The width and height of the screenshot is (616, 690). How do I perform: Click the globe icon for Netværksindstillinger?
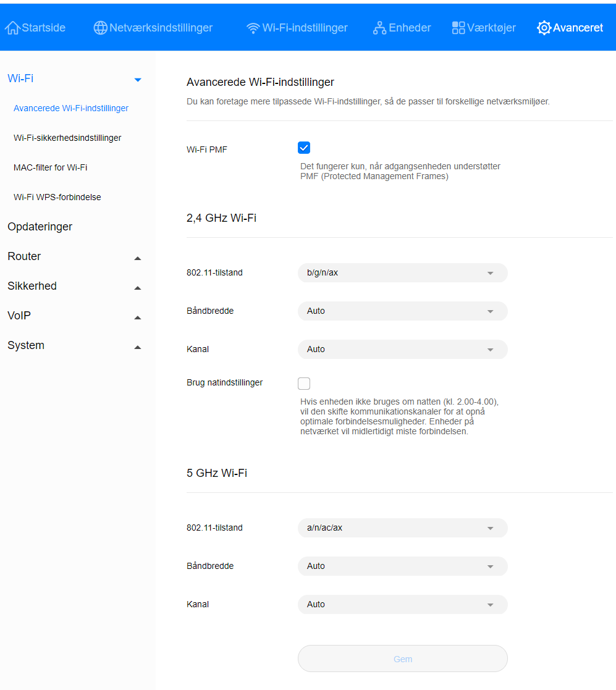[100, 28]
